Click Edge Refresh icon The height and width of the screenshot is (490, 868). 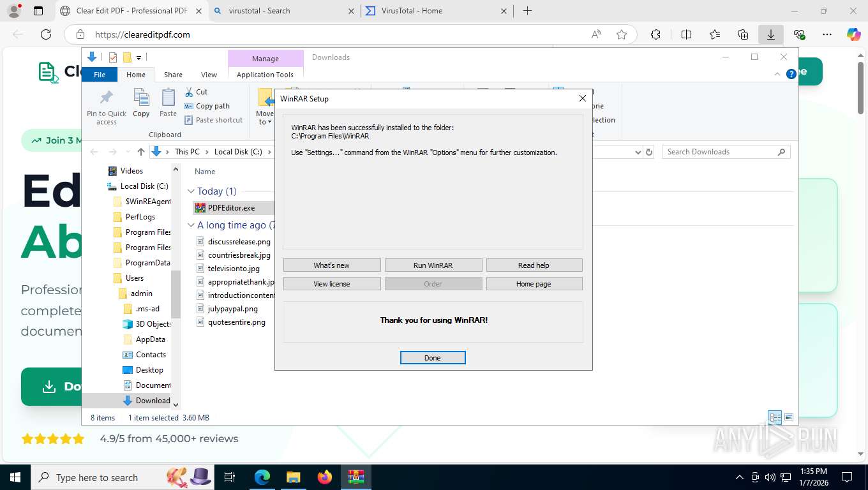point(45,34)
